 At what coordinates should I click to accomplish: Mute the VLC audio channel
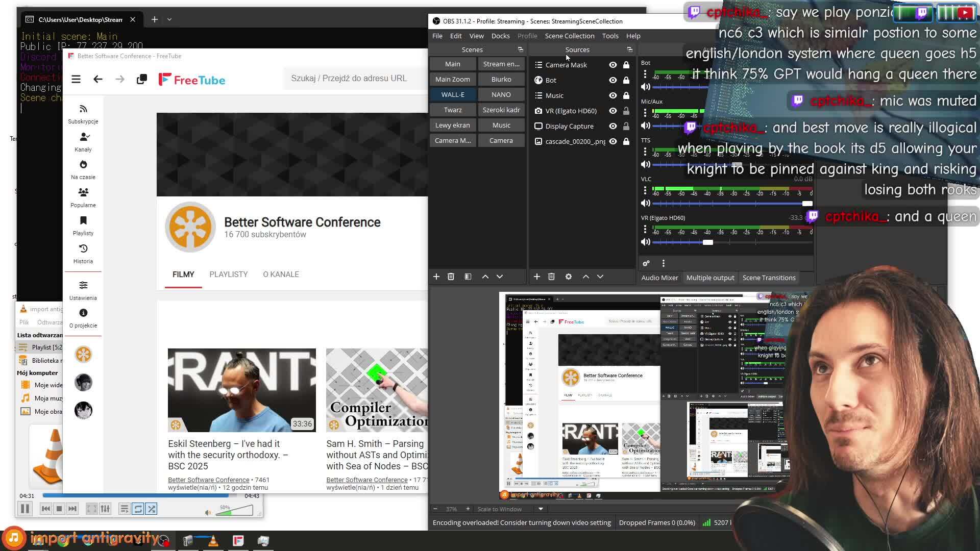[646, 203]
